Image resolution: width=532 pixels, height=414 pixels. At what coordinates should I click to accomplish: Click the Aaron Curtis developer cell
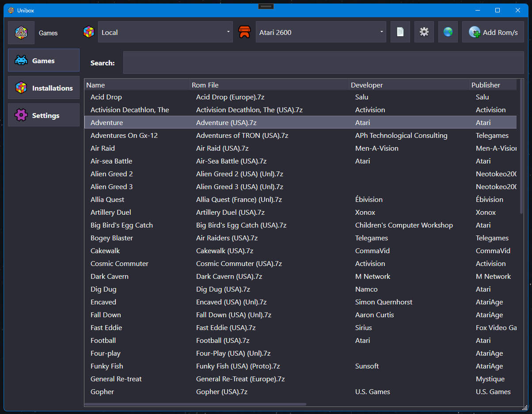click(x=374, y=315)
